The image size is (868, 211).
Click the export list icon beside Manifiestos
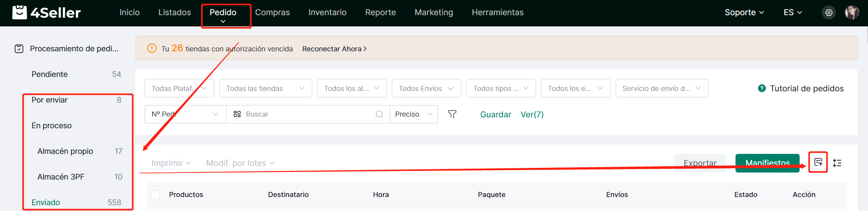point(818,162)
